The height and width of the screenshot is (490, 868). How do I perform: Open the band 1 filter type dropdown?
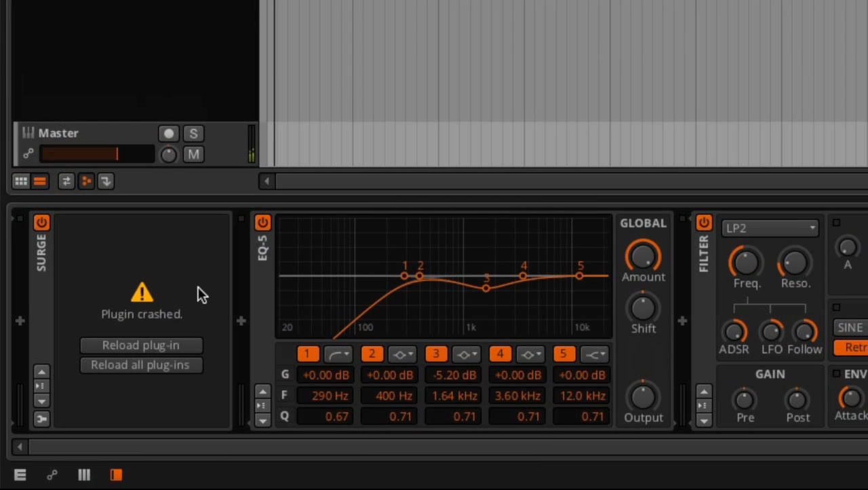(338, 354)
